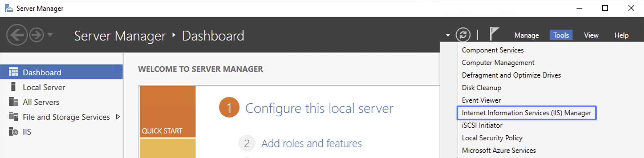644x158 pixels.
Task: Open Local Security Policy
Action: (x=492, y=138)
